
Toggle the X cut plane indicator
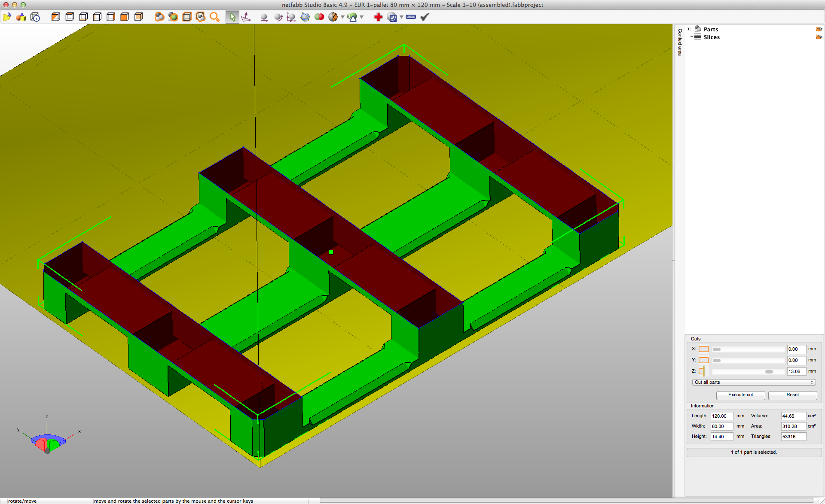[x=703, y=349]
